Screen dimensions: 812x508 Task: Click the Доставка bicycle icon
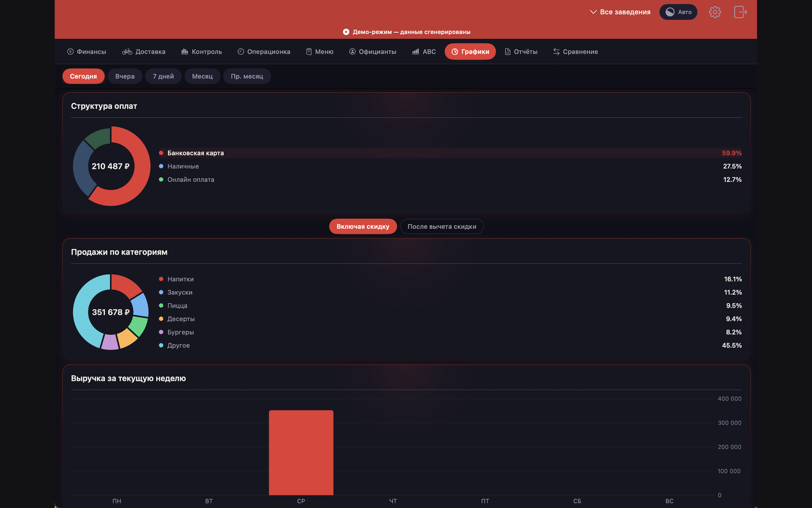point(127,51)
